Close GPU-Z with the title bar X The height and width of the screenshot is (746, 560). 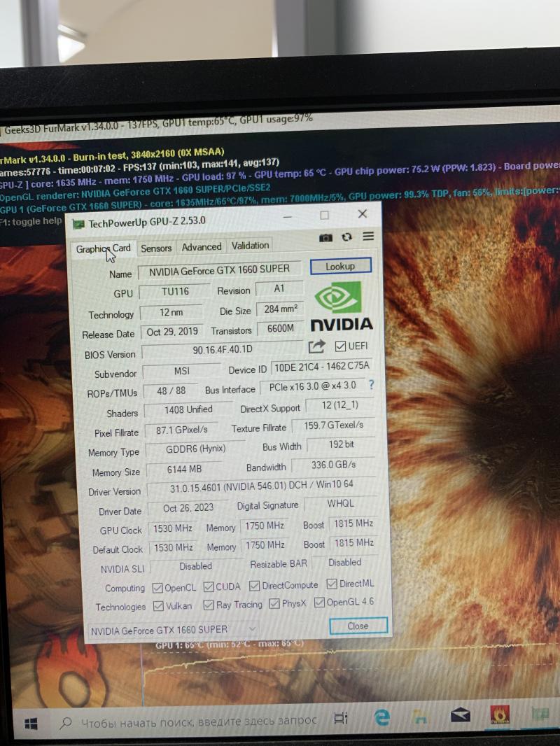coord(363,213)
